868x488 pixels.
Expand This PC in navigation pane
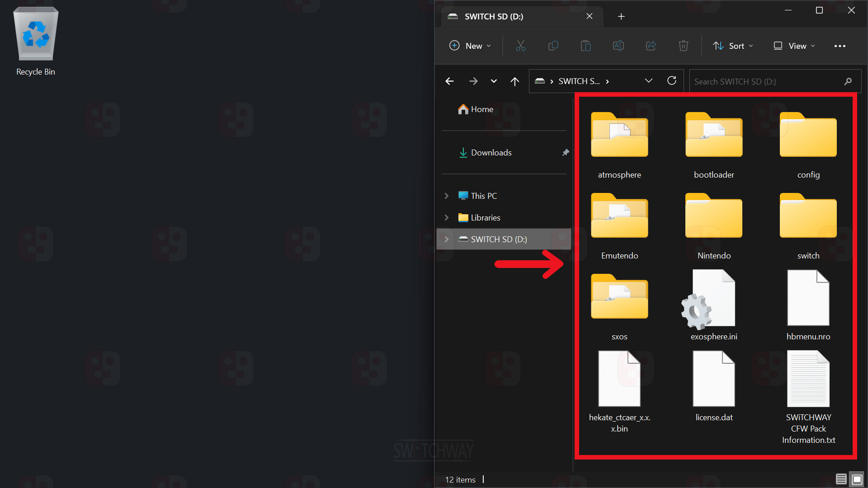pyautogui.click(x=447, y=196)
